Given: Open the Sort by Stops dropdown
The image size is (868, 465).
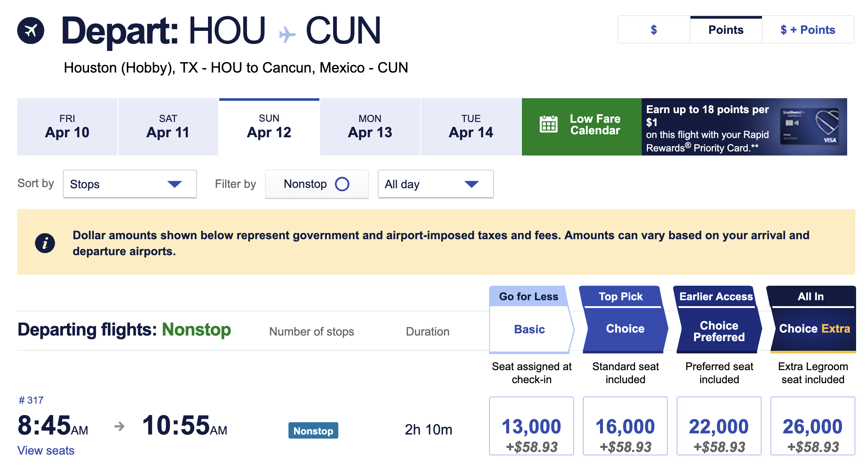Looking at the screenshot, I should pos(129,184).
